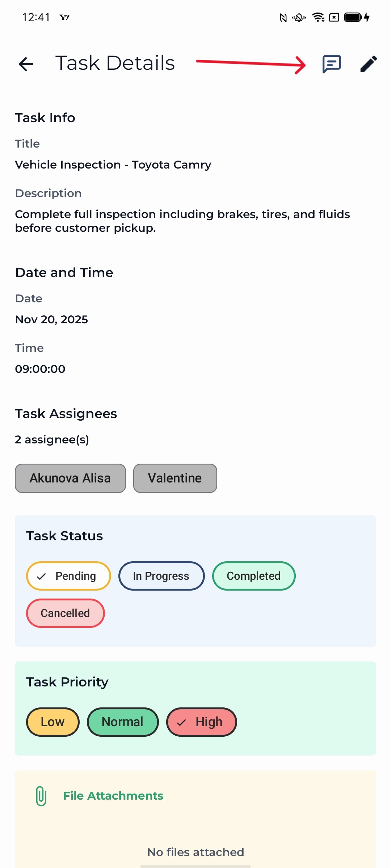Set status to In Progress
The image size is (391, 868).
(x=161, y=576)
